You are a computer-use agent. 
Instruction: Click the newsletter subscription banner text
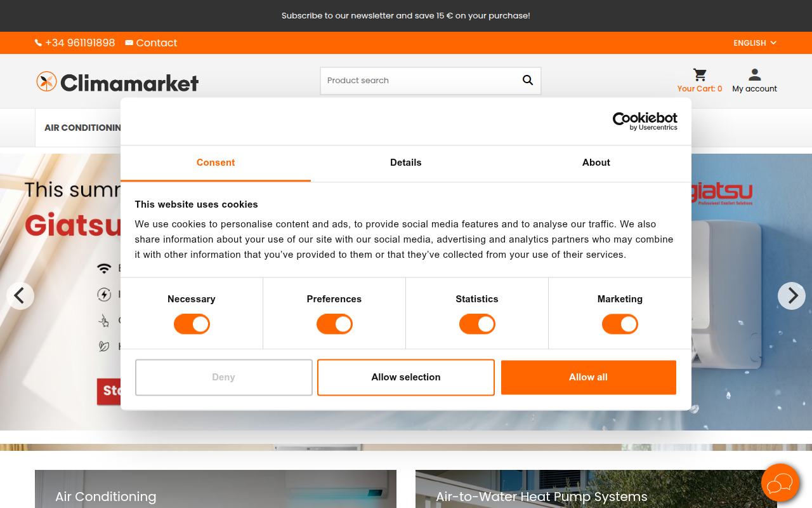(x=406, y=15)
